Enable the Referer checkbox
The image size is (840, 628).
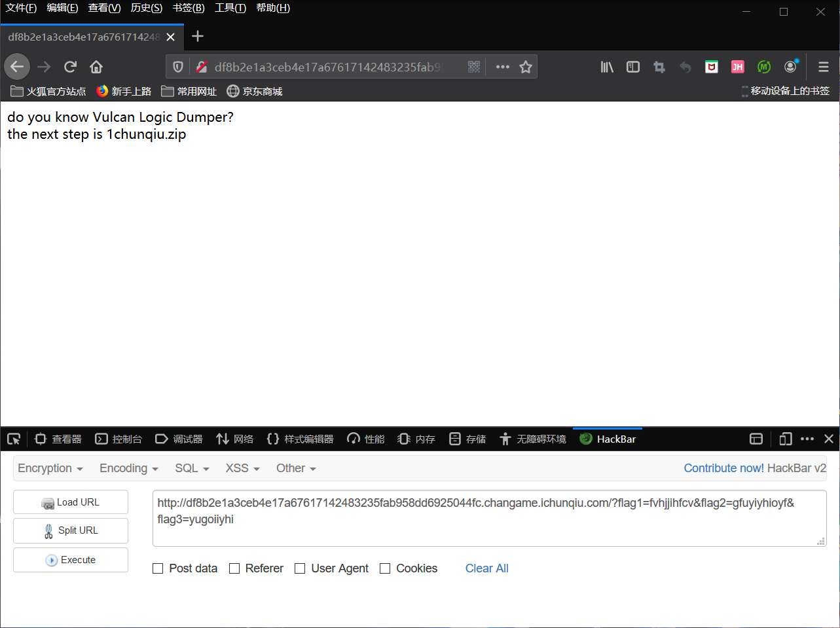pos(234,568)
